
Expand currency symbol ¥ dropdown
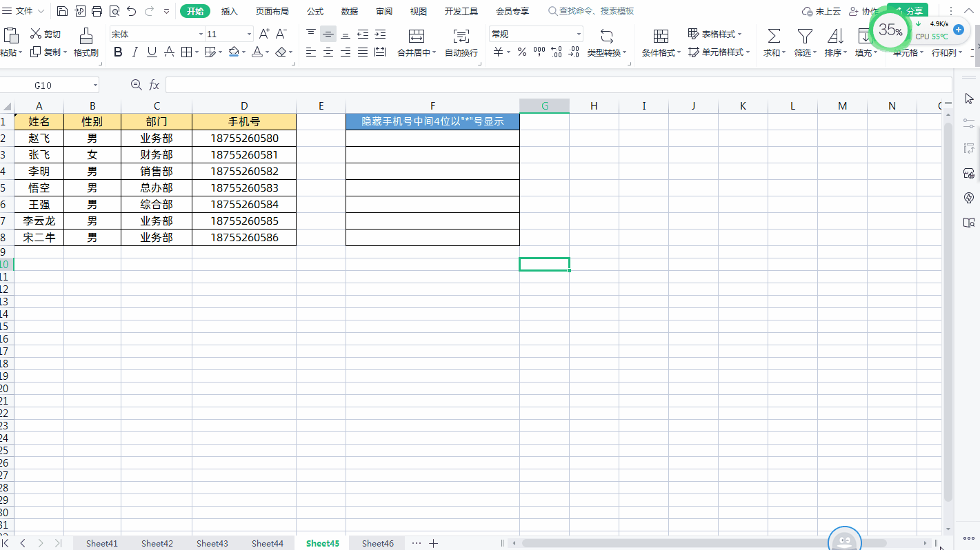pos(509,52)
